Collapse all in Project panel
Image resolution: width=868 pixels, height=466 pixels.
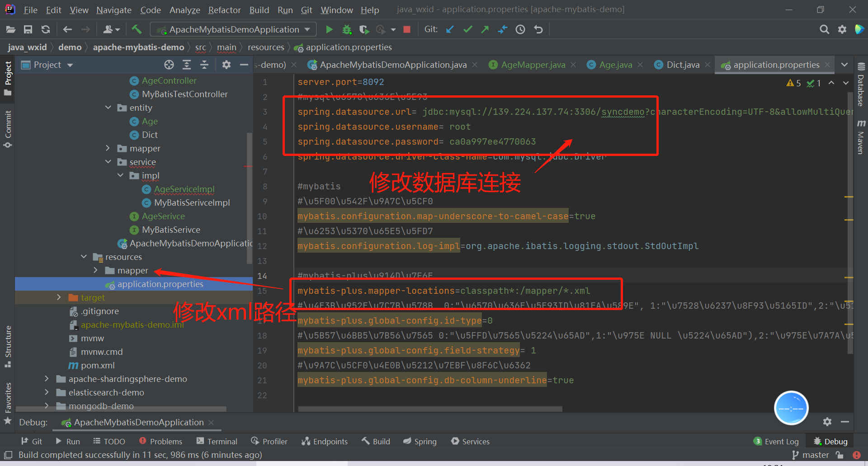[x=204, y=65]
